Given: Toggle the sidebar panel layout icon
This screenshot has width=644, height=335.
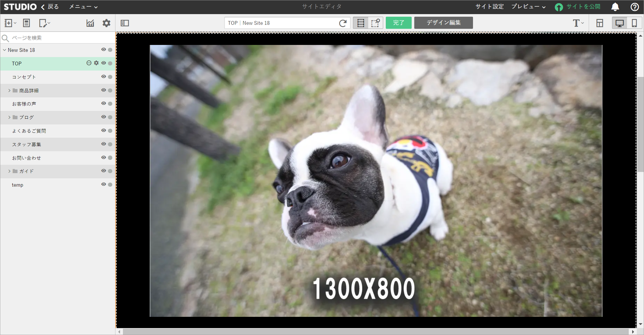Looking at the screenshot, I should (125, 23).
